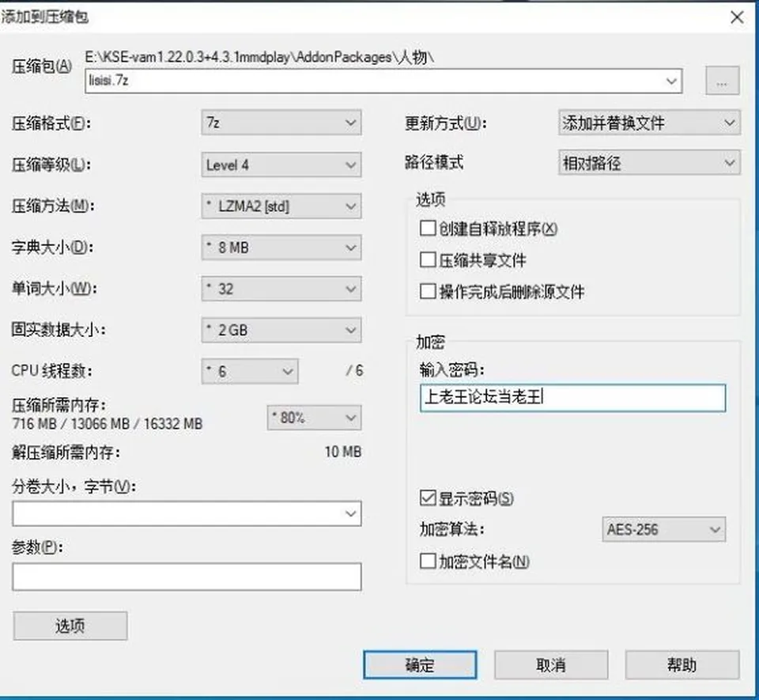Click the 取消 button
The image size is (759, 700).
tap(551, 664)
